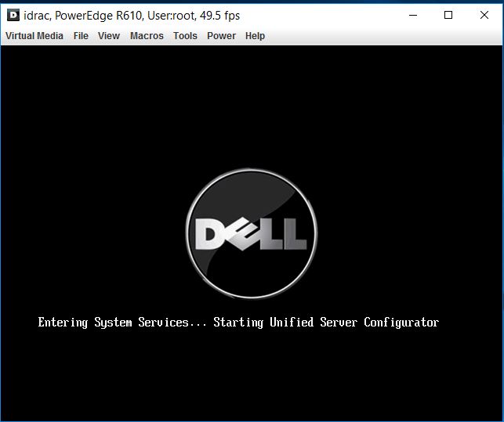
Task: Click the letter D in Dell logo
Action: (212, 234)
